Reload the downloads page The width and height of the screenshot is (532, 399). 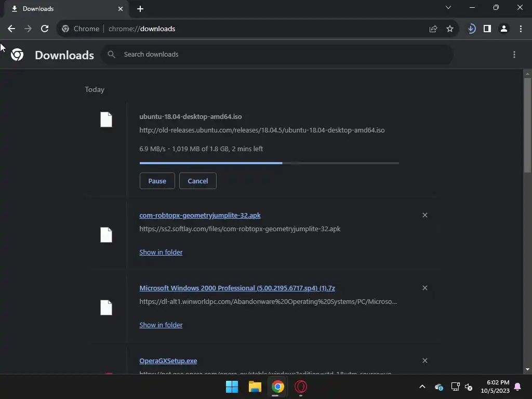click(45, 29)
